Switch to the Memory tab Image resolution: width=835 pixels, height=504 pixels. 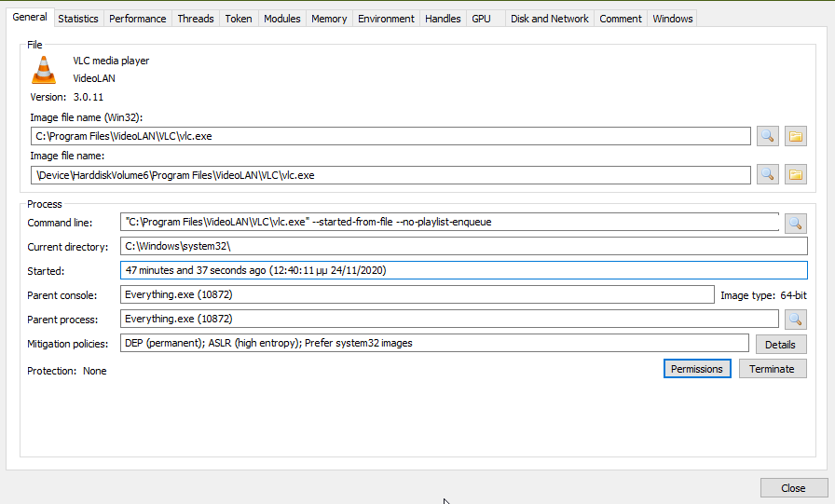click(329, 19)
